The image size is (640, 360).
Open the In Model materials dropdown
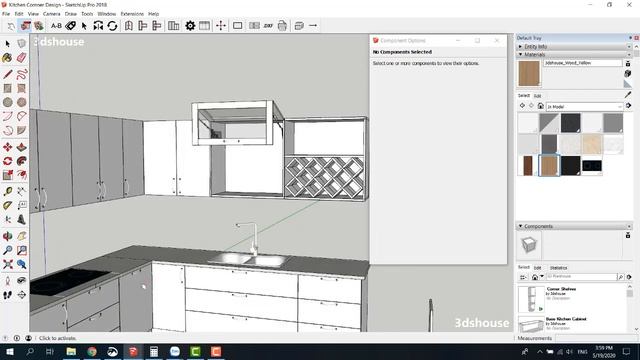(x=584, y=107)
